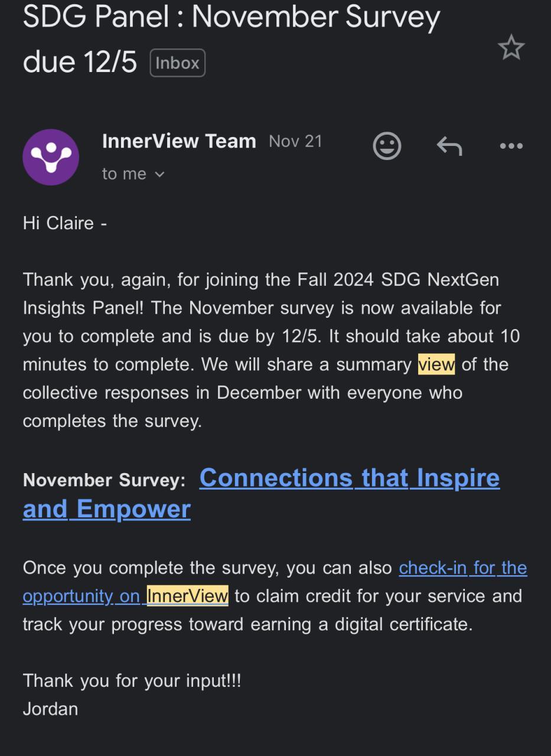The width and height of the screenshot is (551, 756).
Task: Tap the "Thank you for your input!!!" line
Action: (x=132, y=680)
